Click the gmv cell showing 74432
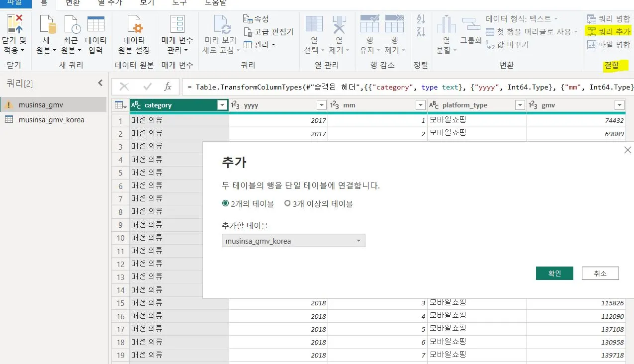This screenshot has width=634, height=364. [x=576, y=120]
